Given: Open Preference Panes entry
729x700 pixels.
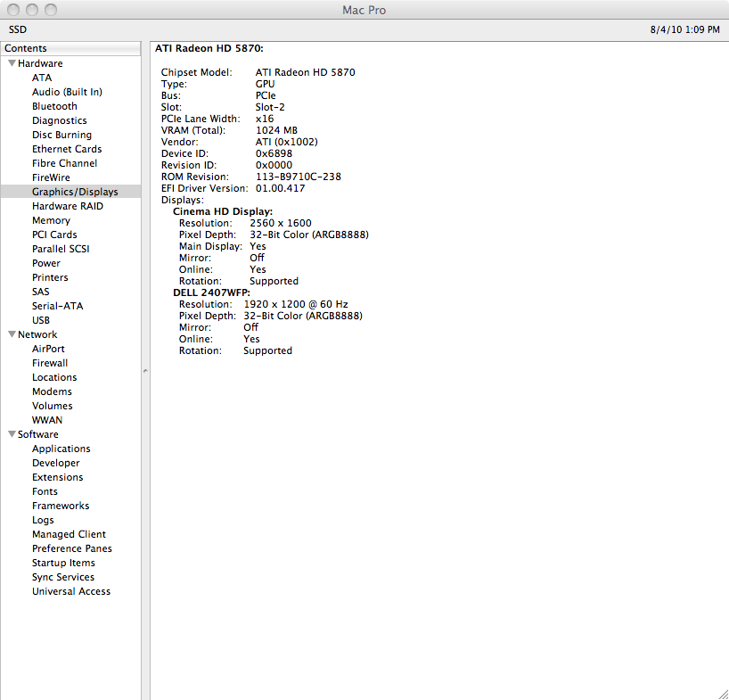Looking at the screenshot, I should pyautogui.click(x=72, y=548).
